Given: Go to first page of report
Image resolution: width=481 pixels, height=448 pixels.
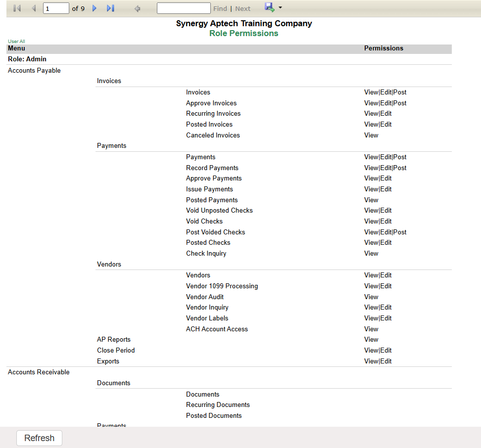Looking at the screenshot, I should tap(17, 8).
